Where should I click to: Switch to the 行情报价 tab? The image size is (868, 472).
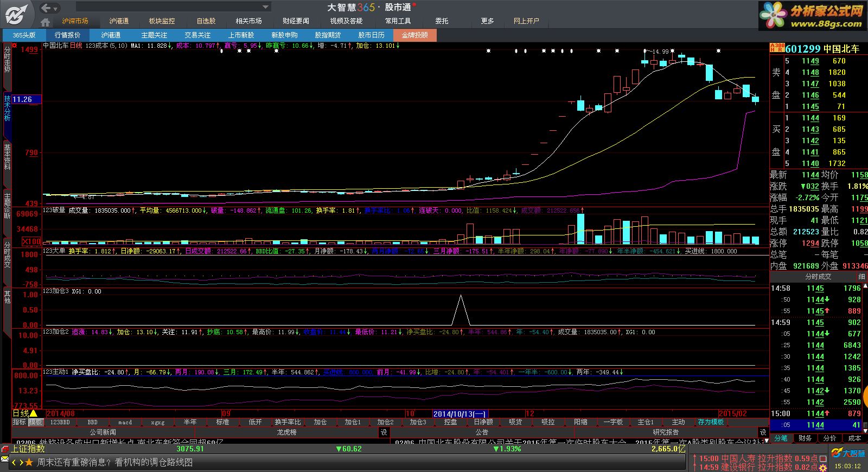pos(67,35)
